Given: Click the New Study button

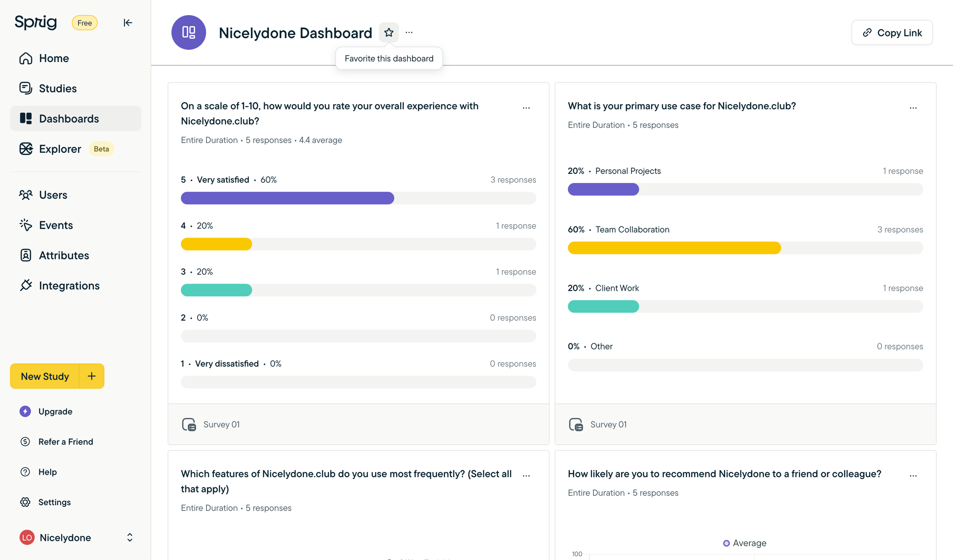Looking at the screenshot, I should (x=45, y=376).
